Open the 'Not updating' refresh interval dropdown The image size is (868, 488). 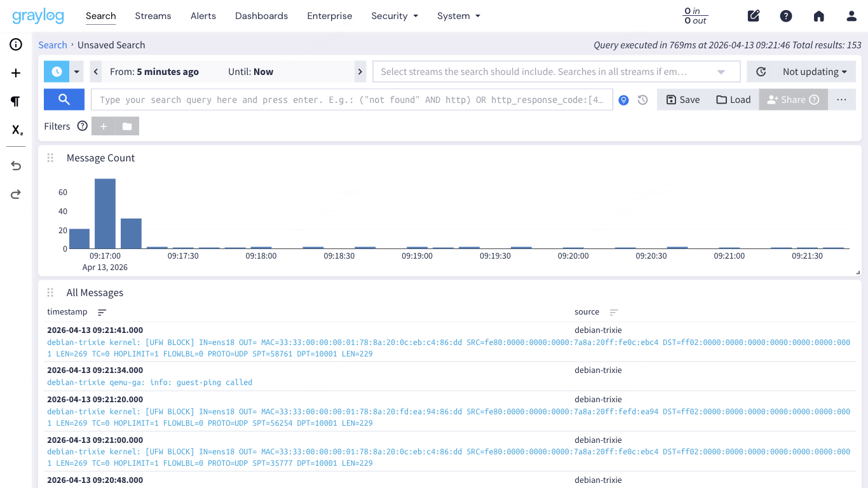814,71
